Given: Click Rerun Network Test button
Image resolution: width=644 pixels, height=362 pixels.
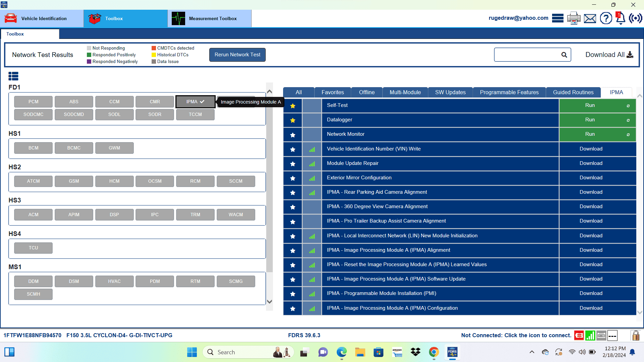Looking at the screenshot, I should pos(237,55).
